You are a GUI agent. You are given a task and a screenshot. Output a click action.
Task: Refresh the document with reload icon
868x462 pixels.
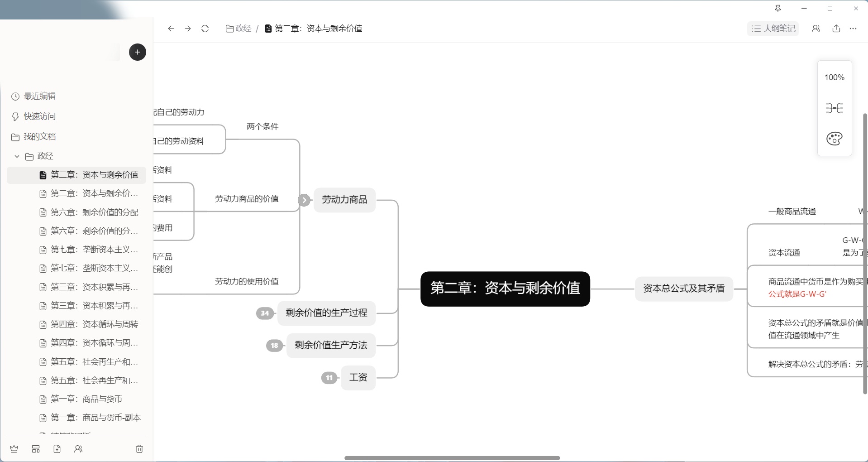click(205, 29)
